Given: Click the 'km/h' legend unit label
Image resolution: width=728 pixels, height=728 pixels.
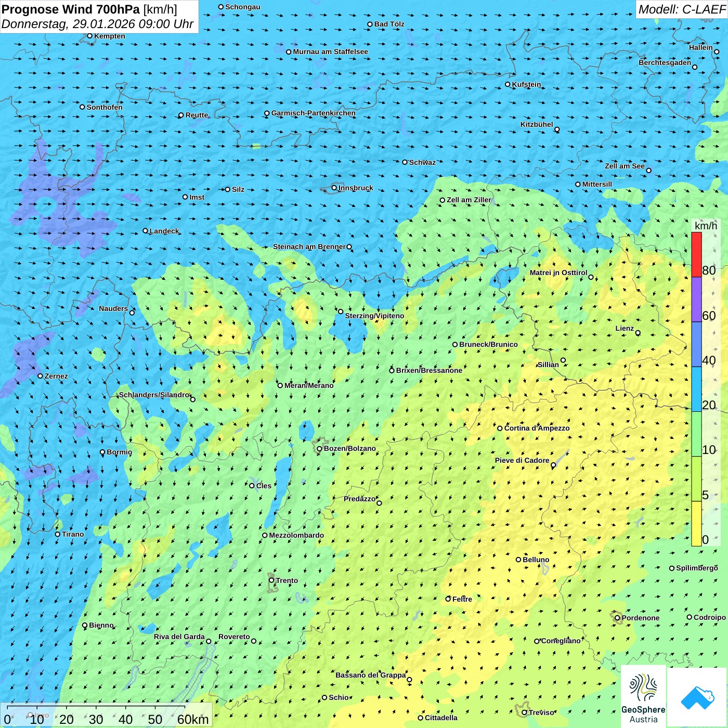Looking at the screenshot, I should pyautogui.click(x=706, y=226).
